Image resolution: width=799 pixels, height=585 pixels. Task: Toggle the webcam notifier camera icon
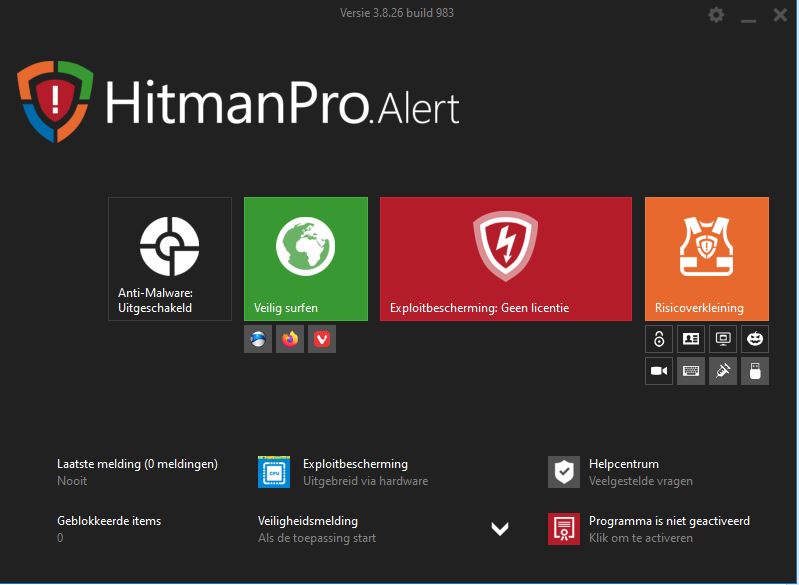(659, 371)
